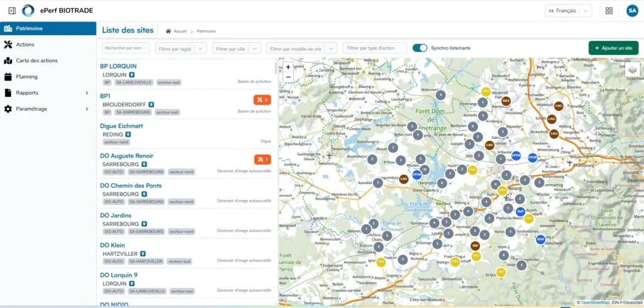Screen dimensions: 644x308
Task: Open the DO Lorquin 9 site link
Action: pos(119,275)
